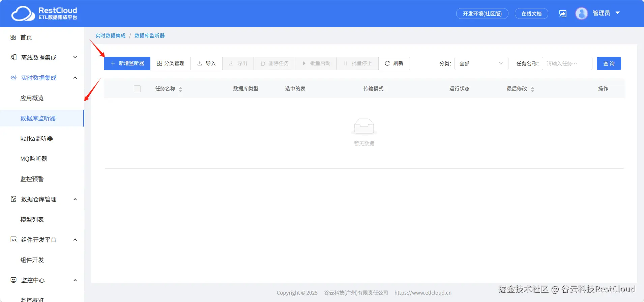The width and height of the screenshot is (644, 302).
Task: Collapse the 监控中心 menu chevron
Action: pyautogui.click(x=75, y=280)
